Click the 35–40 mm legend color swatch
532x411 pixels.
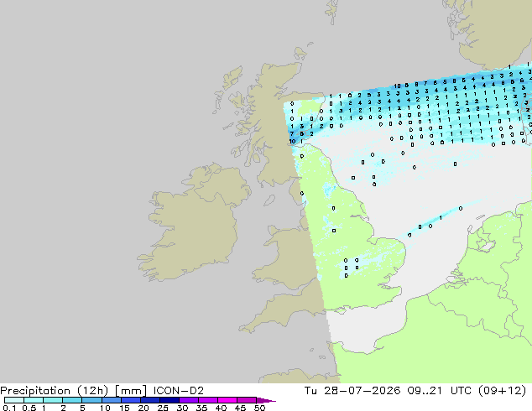[207, 400]
